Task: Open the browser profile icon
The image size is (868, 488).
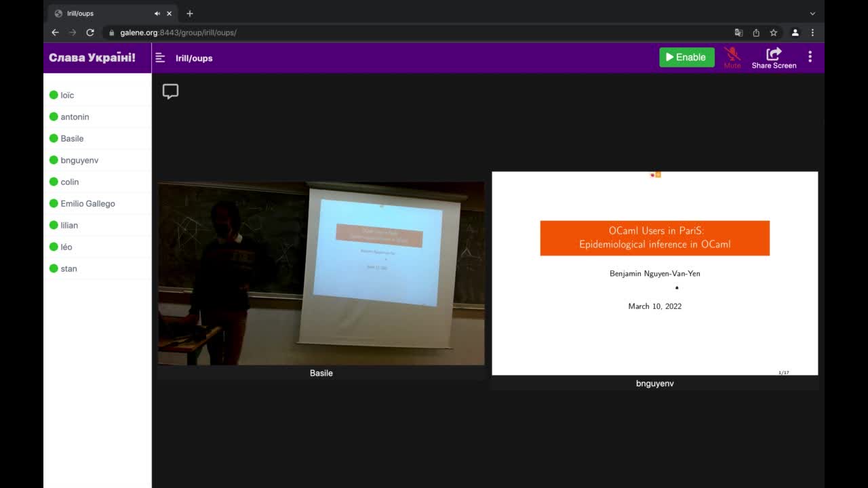Action: 795,33
